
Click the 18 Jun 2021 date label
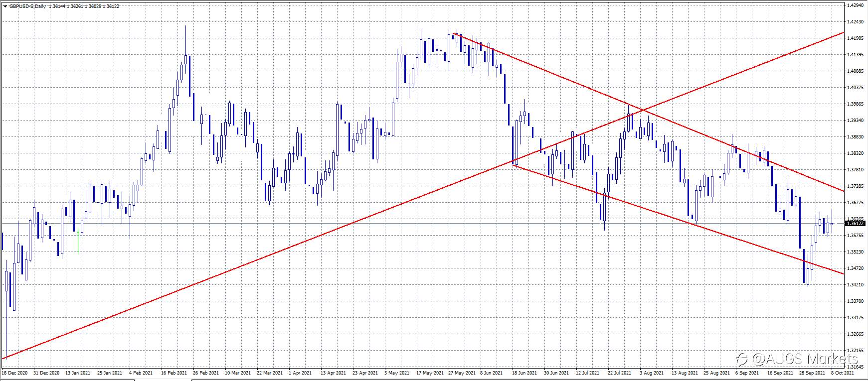click(525, 372)
